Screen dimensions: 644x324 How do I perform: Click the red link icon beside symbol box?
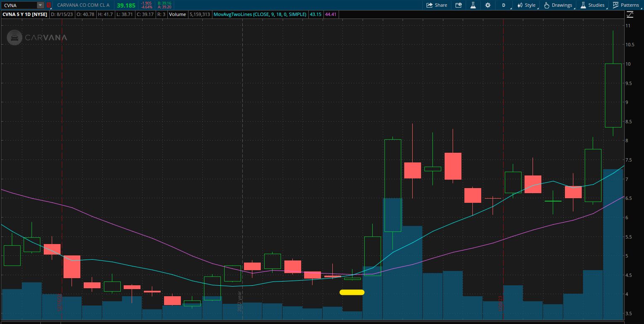(49, 5)
